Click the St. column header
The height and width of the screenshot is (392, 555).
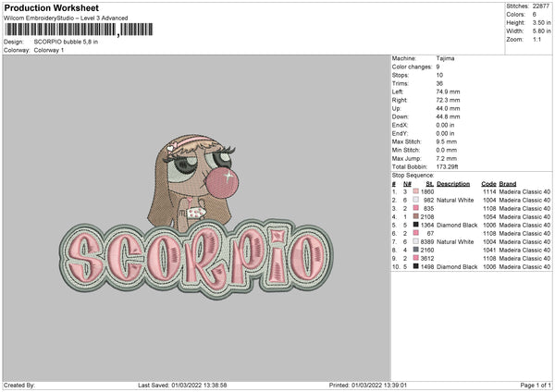(x=430, y=184)
